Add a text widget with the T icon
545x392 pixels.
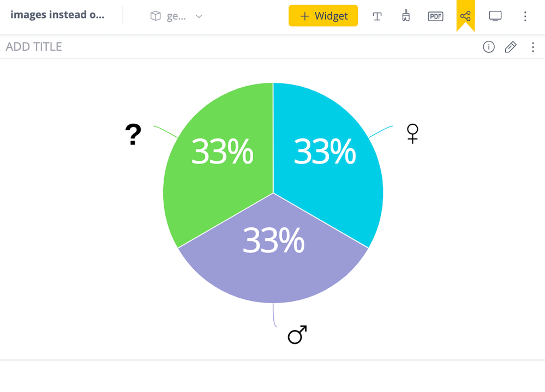(x=377, y=16)
